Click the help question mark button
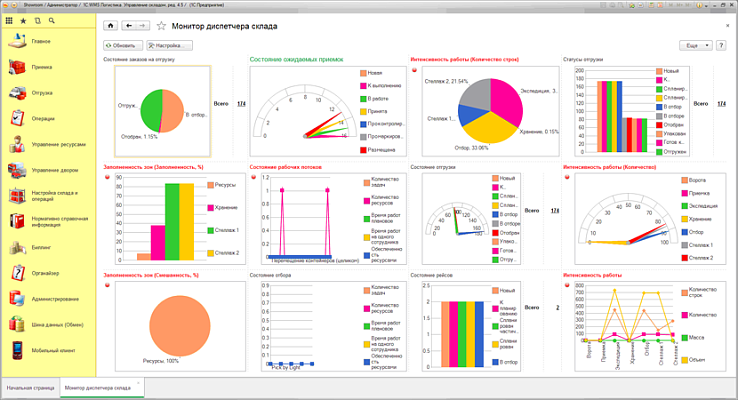The image size is (738, 400). (x=720, y=45)
